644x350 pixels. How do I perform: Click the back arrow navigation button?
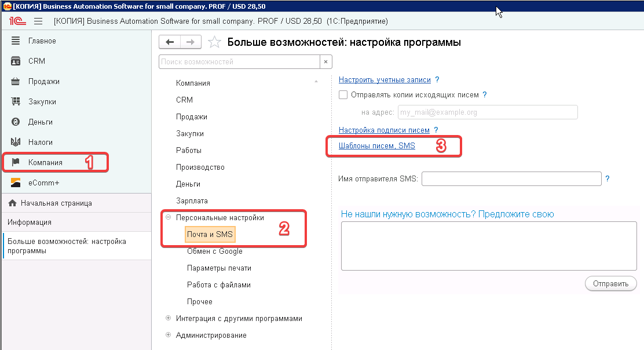tap(170, 42)
